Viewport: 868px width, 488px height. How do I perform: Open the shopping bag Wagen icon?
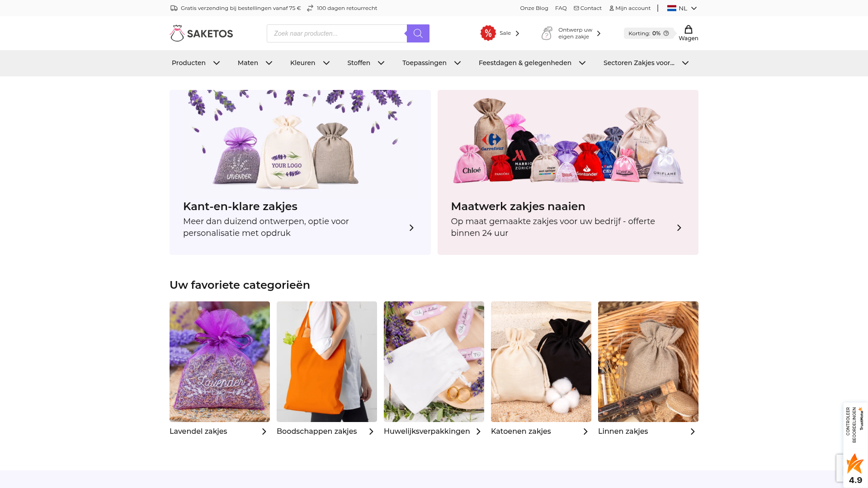coord(689,30)
